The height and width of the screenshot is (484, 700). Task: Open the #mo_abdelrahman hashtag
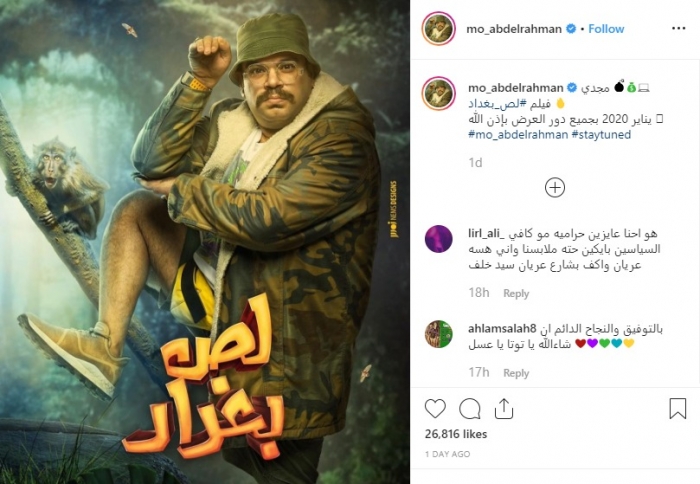pyautogui.click(x=518, y=134)
